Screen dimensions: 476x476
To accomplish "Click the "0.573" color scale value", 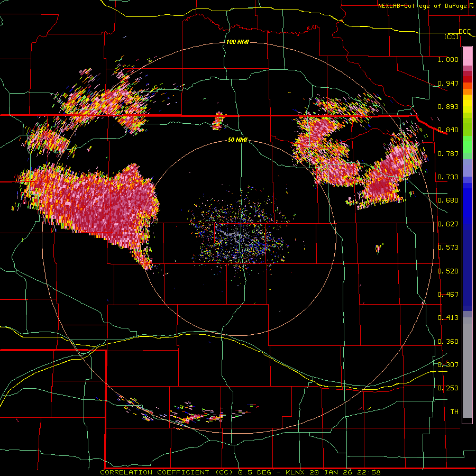I will pyautogui.click(x=448, y=248).
